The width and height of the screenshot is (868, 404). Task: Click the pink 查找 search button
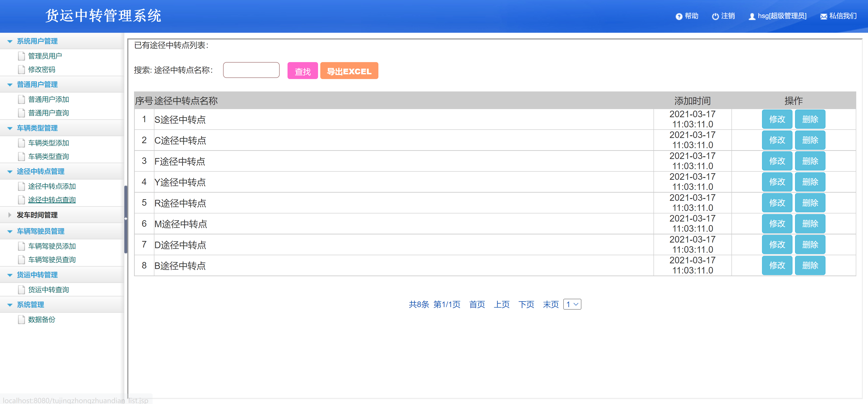tap(302, 71)
